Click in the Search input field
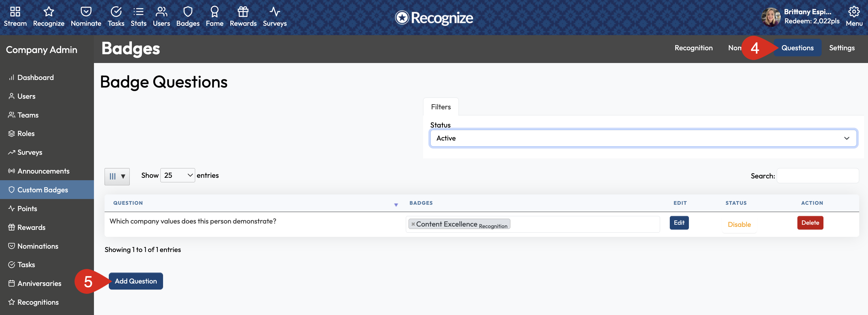The height and width of the screenshot is (315, 868). [817, 176]
